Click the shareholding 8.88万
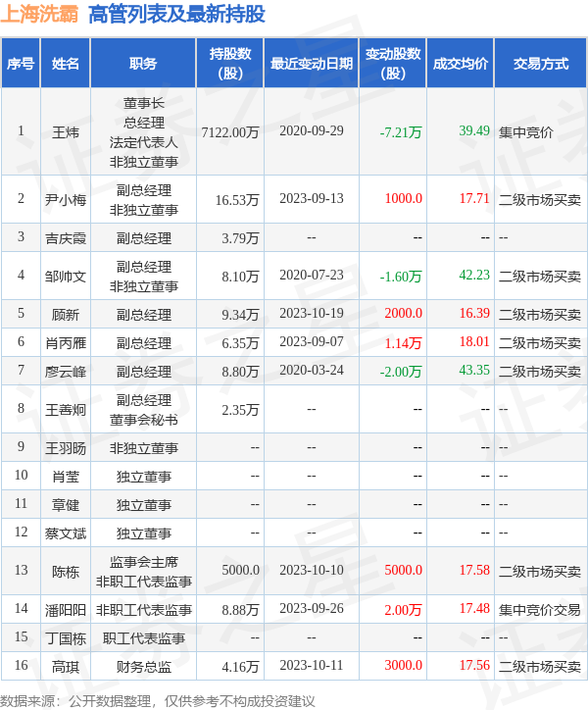588x710 pixels. click(240, 610)
